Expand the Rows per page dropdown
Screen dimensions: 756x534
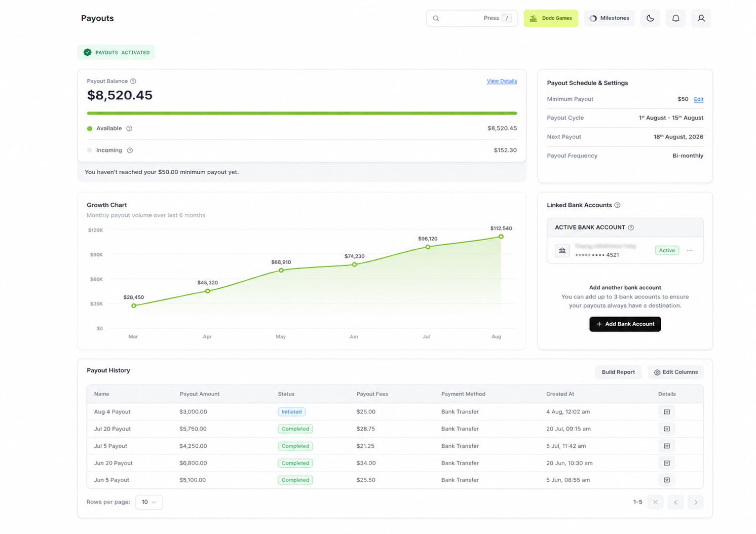click(x=149, y=502)
